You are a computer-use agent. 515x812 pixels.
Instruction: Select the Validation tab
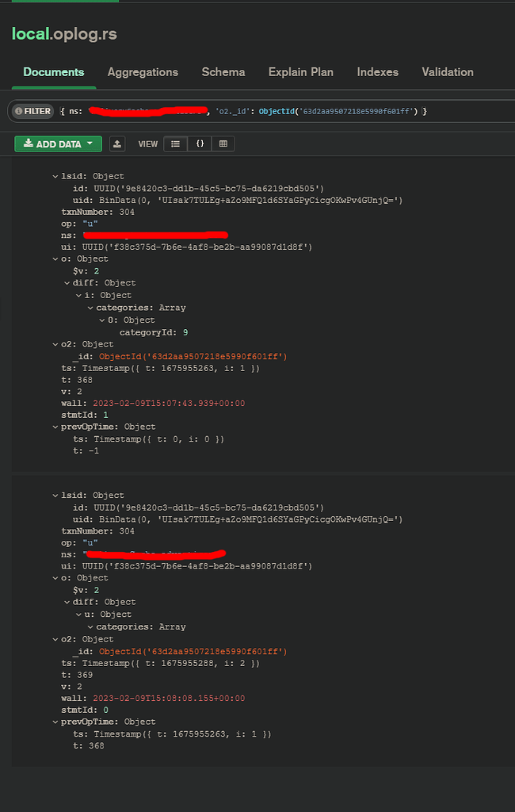point(447,72)
